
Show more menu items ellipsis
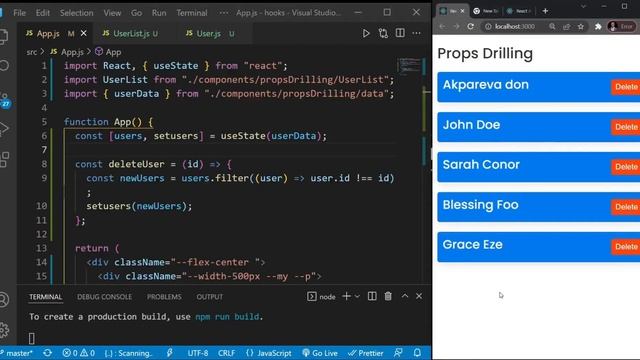(x=223, y=13)
